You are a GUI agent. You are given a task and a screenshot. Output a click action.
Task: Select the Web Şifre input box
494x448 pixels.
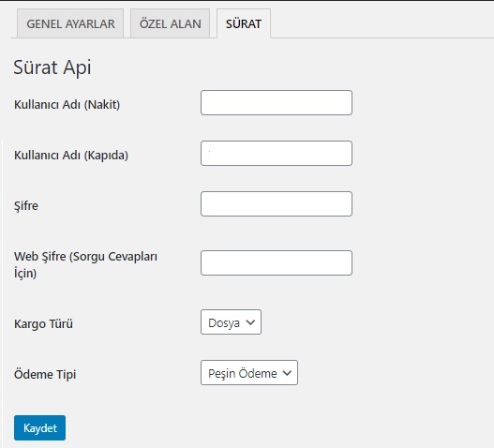tap(277, 262)
